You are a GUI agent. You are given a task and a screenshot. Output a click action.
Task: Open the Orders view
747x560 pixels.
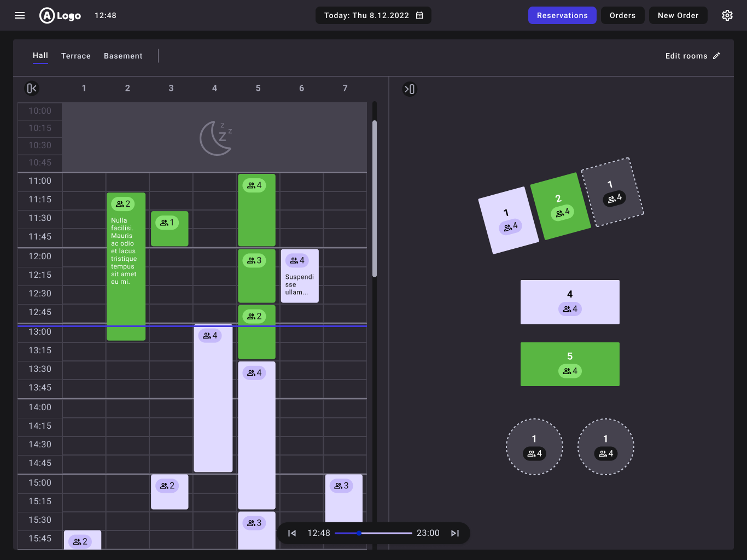(x=622, y=15)
